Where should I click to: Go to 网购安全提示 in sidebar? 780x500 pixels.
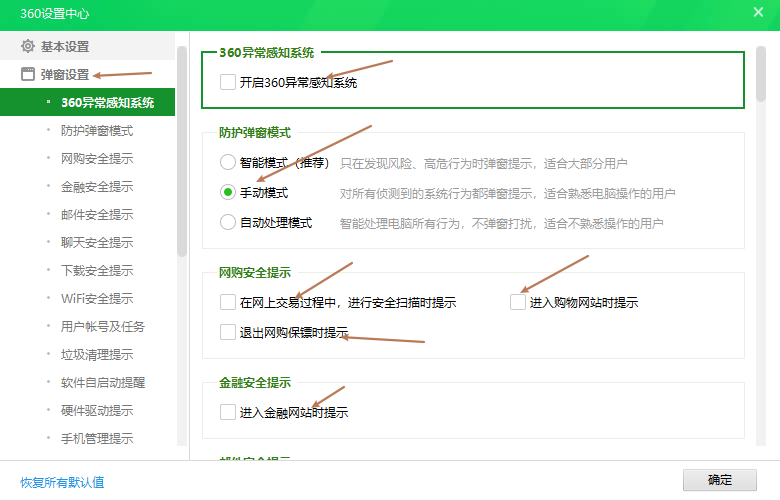click(x=97, y=158)
